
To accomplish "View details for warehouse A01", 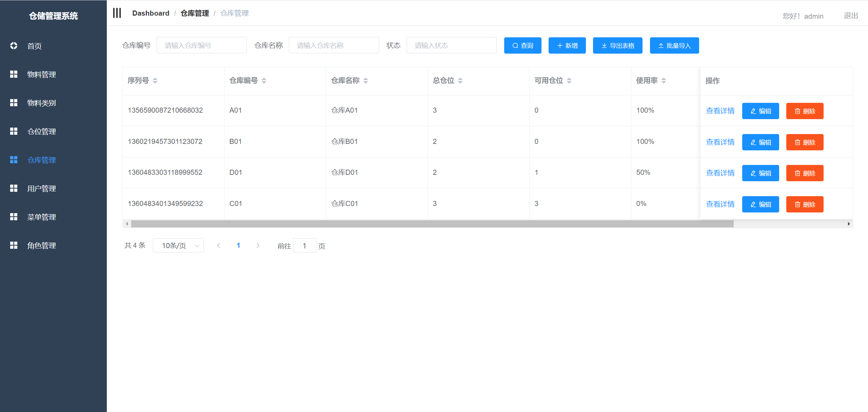I will coord(720,111).
